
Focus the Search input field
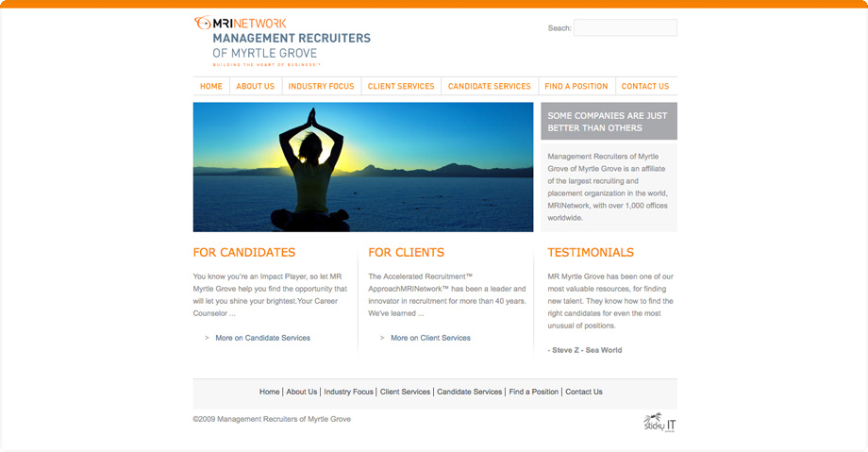click(625, 27)
